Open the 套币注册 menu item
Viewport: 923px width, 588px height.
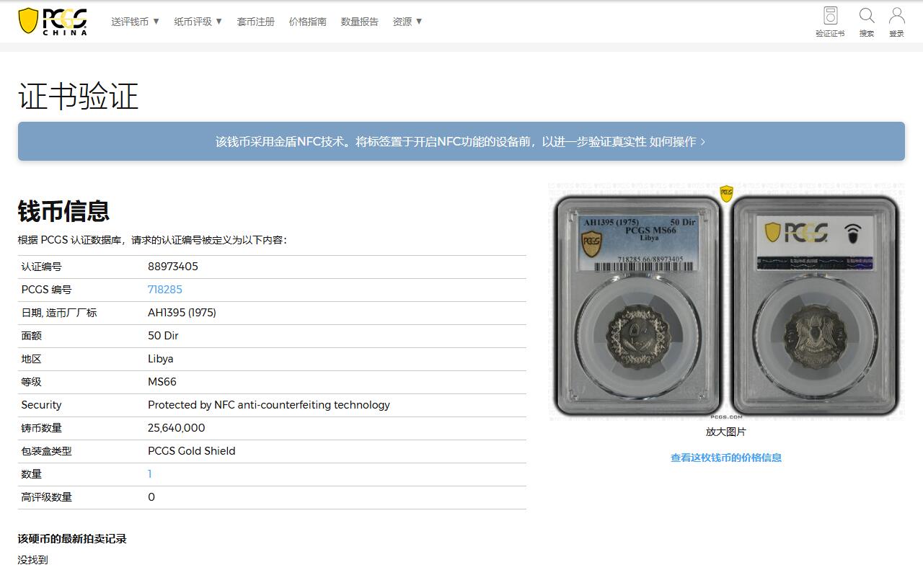pyautogui.click(x=256, y=22)
